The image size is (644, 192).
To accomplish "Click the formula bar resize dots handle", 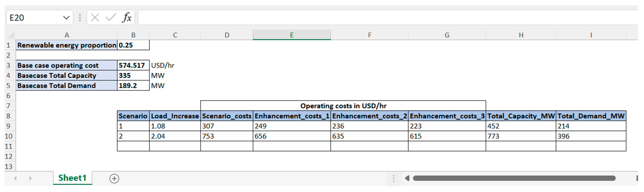I will tap(80, 18).
